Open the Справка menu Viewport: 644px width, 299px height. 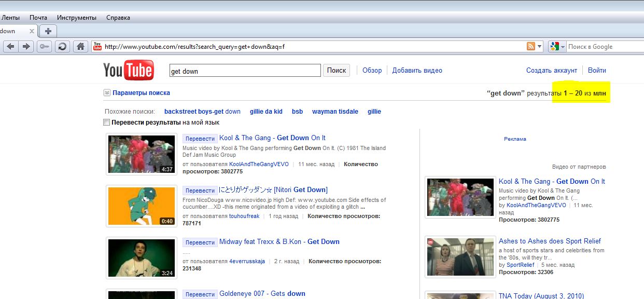pyautogui.click(x=118, y=18)
